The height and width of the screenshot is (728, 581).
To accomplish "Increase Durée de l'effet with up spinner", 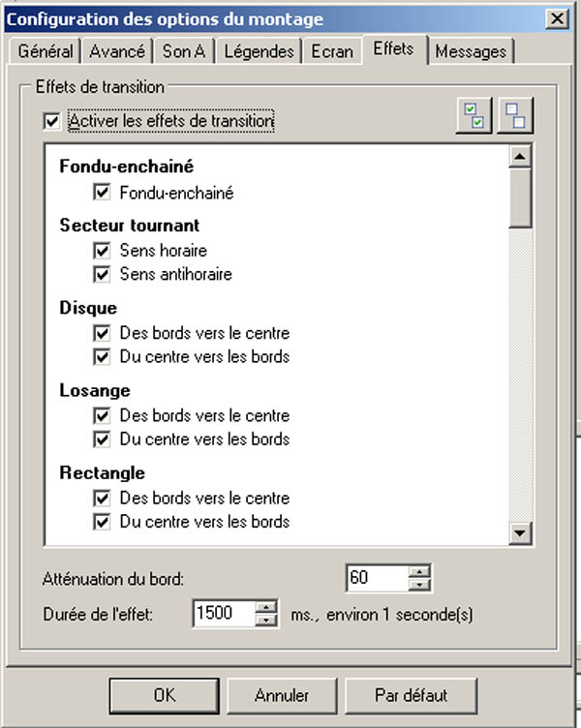I will pyautogui.click(x=266, y=607).
